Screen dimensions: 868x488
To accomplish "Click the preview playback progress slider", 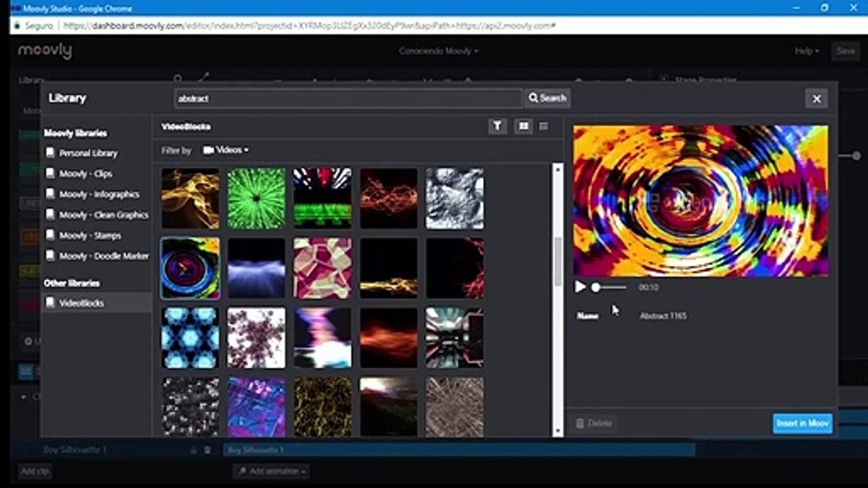I will pos(609,287).
